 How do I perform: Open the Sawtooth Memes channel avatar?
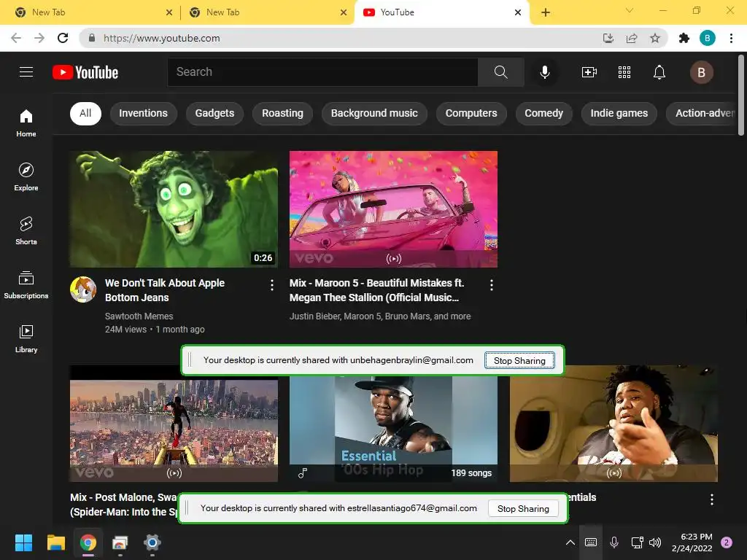[x=83, y=289]
